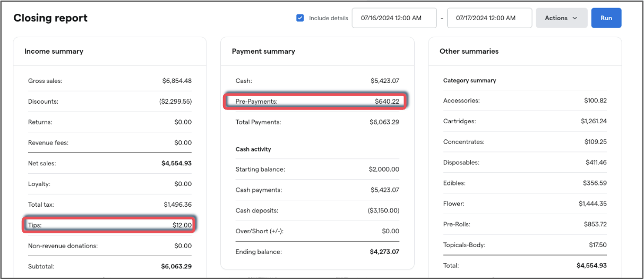Image resolution: width=644 pixels, height=279 pixels.
Task: Click the Actions chevron arrow
Action: [574, 18]
